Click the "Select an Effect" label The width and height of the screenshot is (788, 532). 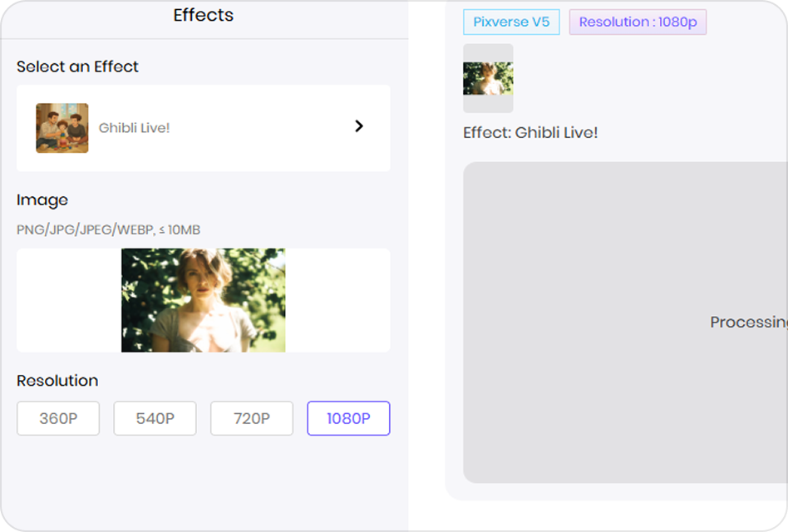coord(77,66)
